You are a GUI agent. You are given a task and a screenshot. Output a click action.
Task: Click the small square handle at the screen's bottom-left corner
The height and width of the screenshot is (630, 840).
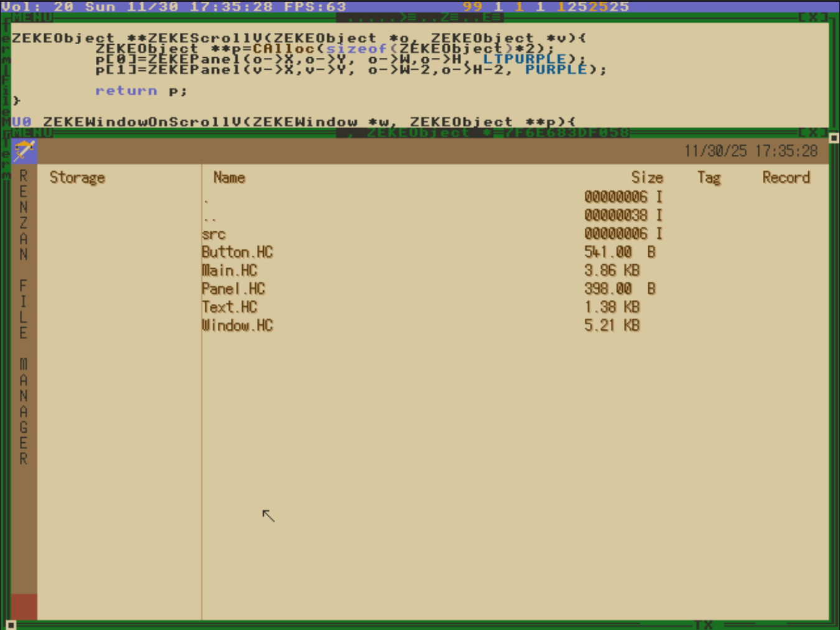(x=11, y=625)
